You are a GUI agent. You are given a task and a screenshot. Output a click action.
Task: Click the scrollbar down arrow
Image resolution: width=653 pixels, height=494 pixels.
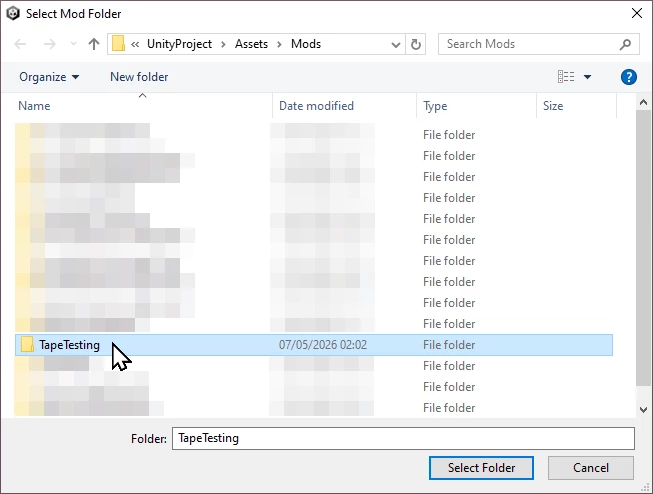643,409
